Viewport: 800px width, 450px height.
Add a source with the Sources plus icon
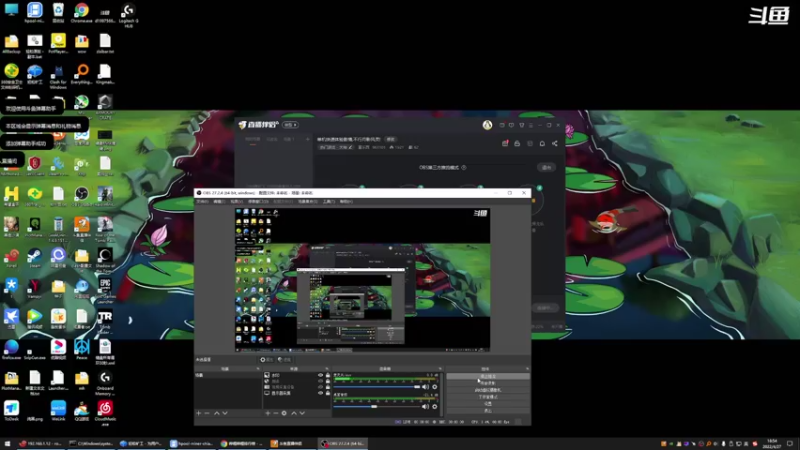268,413
